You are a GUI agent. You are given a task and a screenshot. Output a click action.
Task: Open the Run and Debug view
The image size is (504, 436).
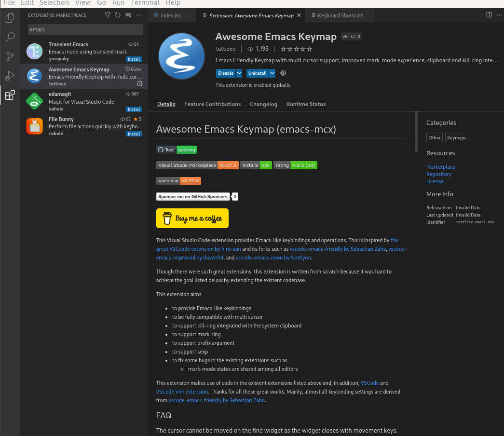10,76
